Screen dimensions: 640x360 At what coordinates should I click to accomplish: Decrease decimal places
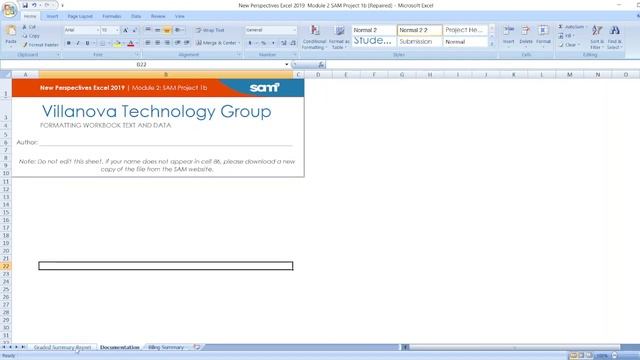pos(293,43)
